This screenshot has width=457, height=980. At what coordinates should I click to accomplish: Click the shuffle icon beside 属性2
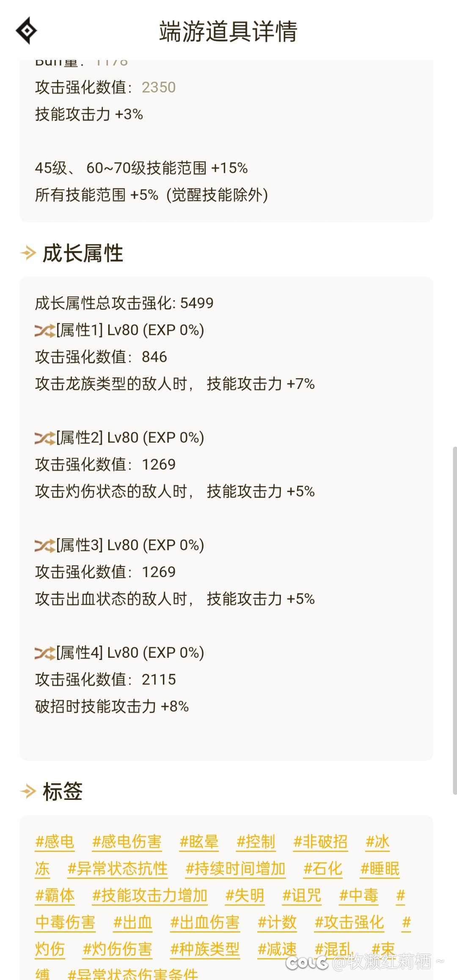(45, 438)
